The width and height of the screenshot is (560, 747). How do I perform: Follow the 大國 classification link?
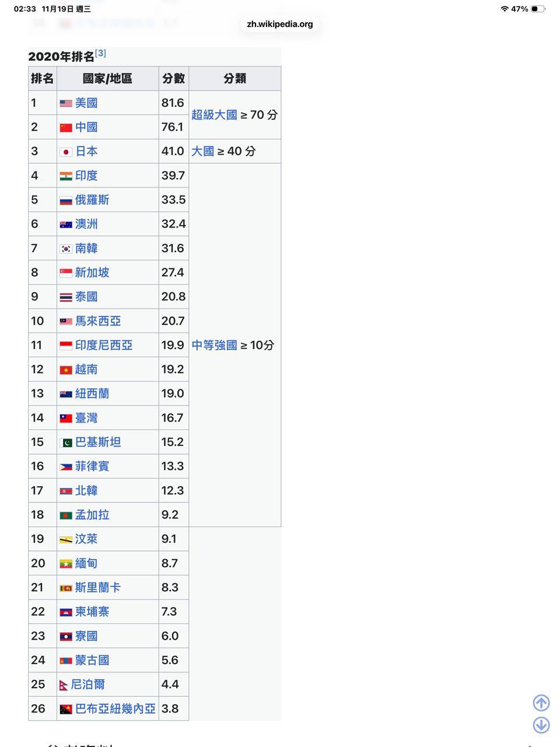203,151
